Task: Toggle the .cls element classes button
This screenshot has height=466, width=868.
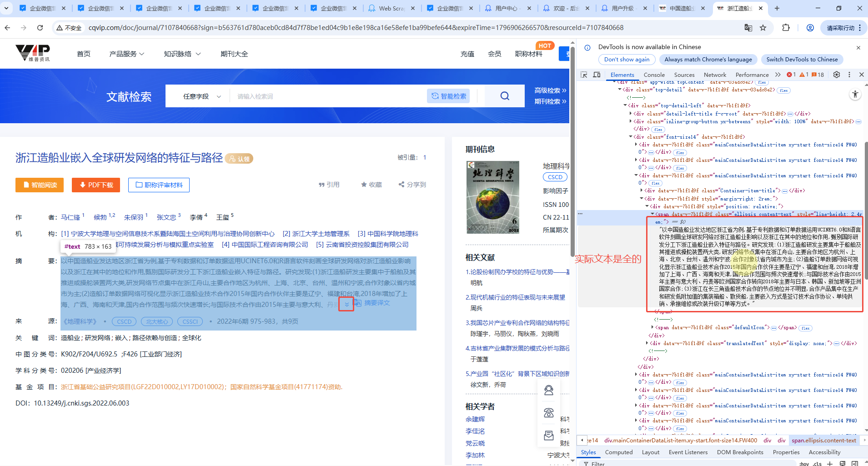Action: [x=817, y=464]
